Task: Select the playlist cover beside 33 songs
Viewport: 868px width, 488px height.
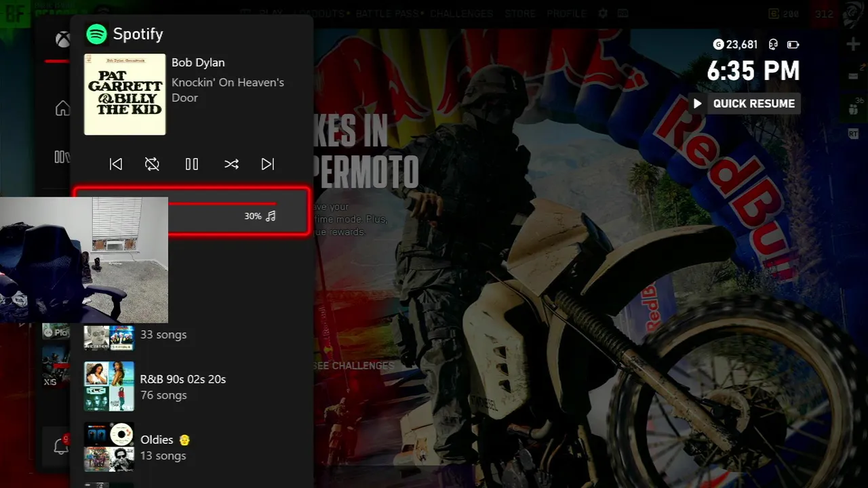Action: (109, 338)
